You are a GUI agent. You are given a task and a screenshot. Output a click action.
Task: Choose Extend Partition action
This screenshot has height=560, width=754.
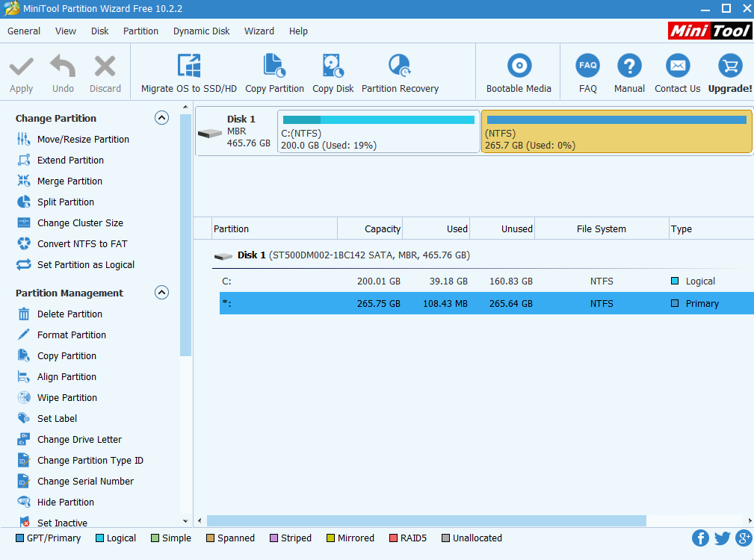pos(61,161)
